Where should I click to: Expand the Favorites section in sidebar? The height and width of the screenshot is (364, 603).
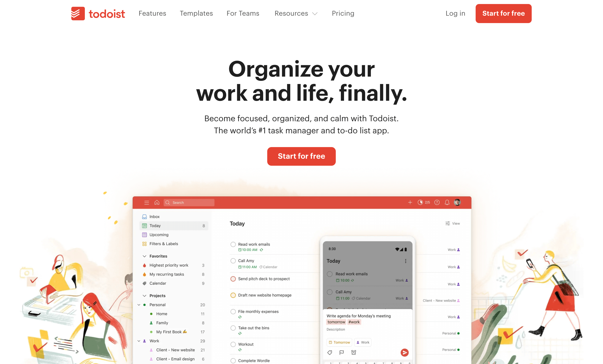pos(145,256)
